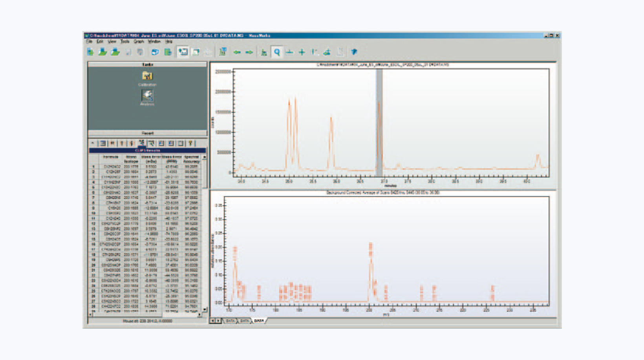
Task: Click results table scroll-down arrow
Action: (204, 309)
